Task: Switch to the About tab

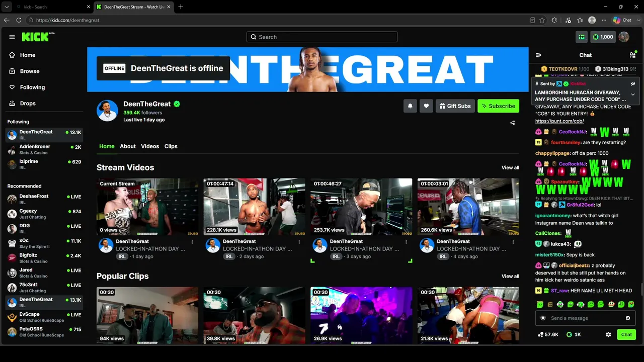Action: point(128,146)
